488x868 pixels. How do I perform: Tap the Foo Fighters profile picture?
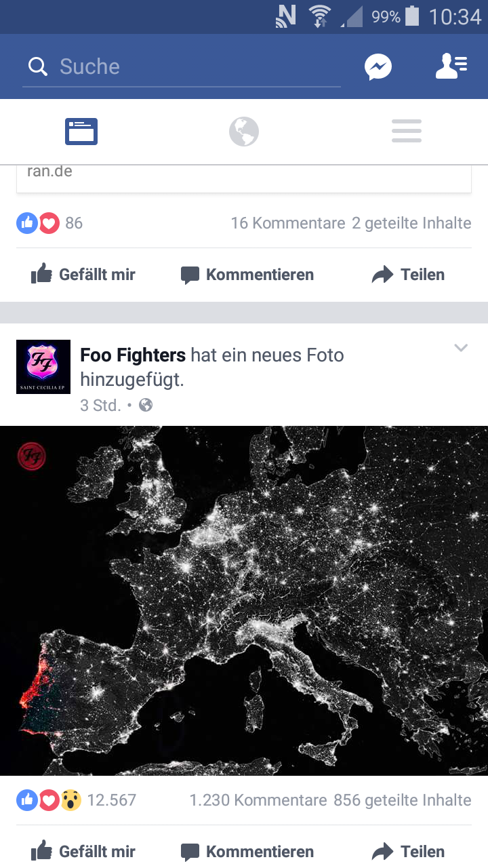coord(43,367)
